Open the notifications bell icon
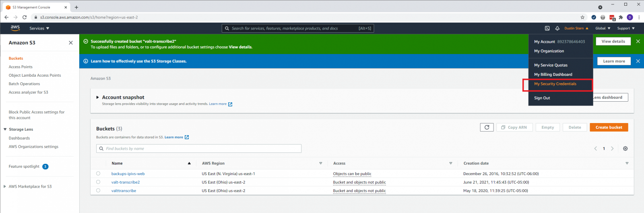 [x=557, y=28]
